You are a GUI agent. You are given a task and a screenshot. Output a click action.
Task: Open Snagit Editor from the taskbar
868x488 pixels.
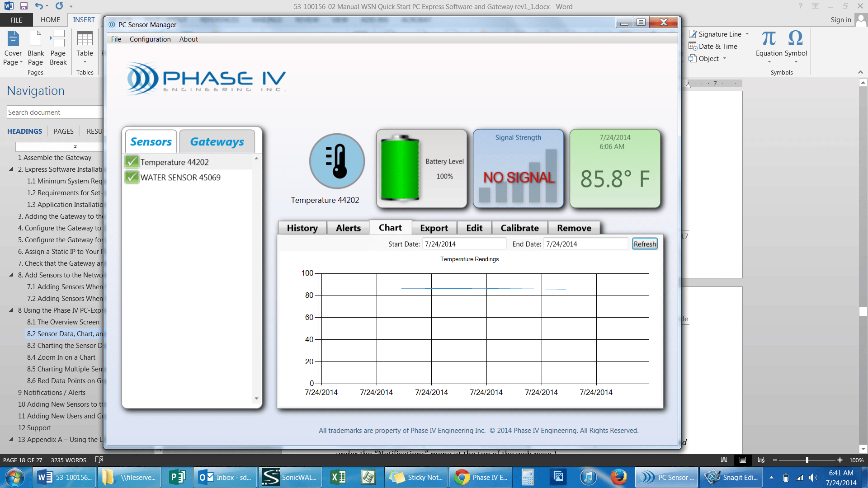tap(731, 477)
